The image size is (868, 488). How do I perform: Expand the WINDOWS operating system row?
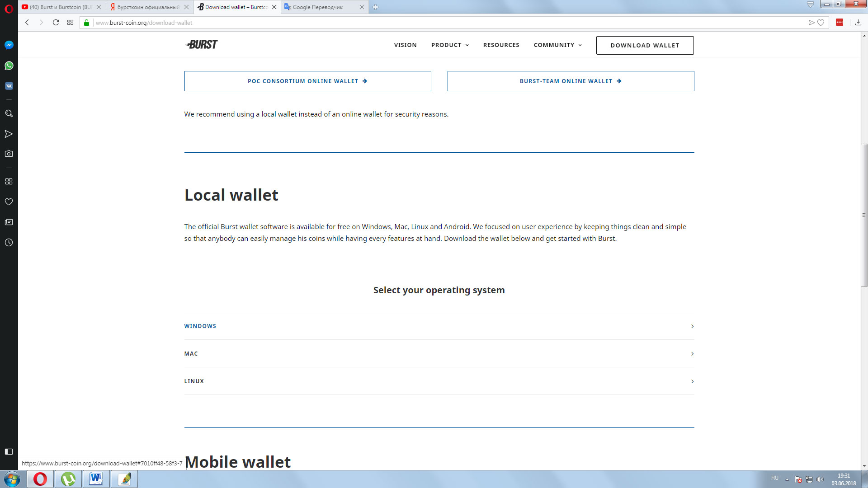click(x=439, y=326)
